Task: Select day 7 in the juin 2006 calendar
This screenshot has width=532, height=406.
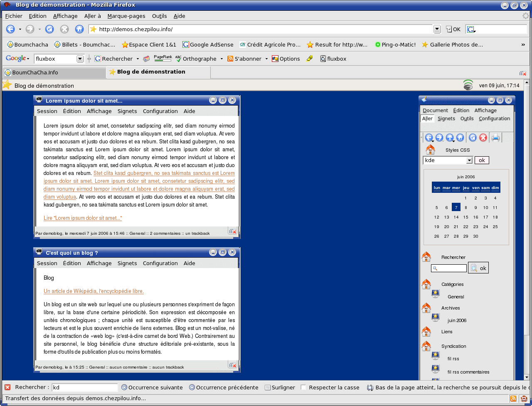Action: pyautogui.click(x=456, y=207)
